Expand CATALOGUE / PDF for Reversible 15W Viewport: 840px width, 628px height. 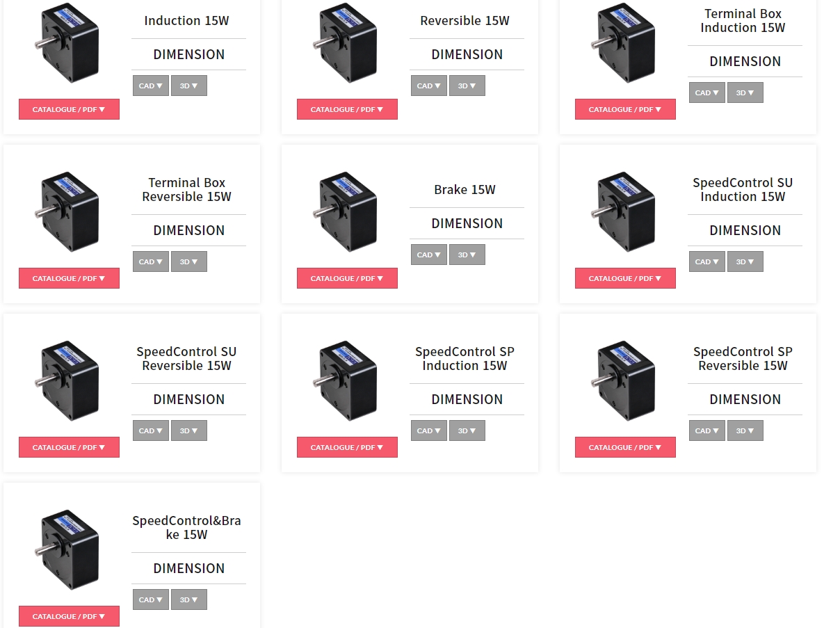tap(347, 109)
